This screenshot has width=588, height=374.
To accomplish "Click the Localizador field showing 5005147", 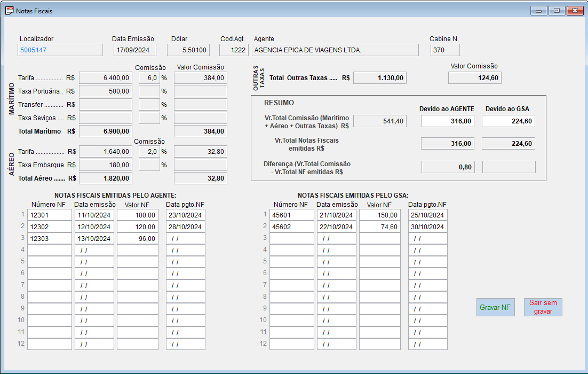I will pos(60,50).
